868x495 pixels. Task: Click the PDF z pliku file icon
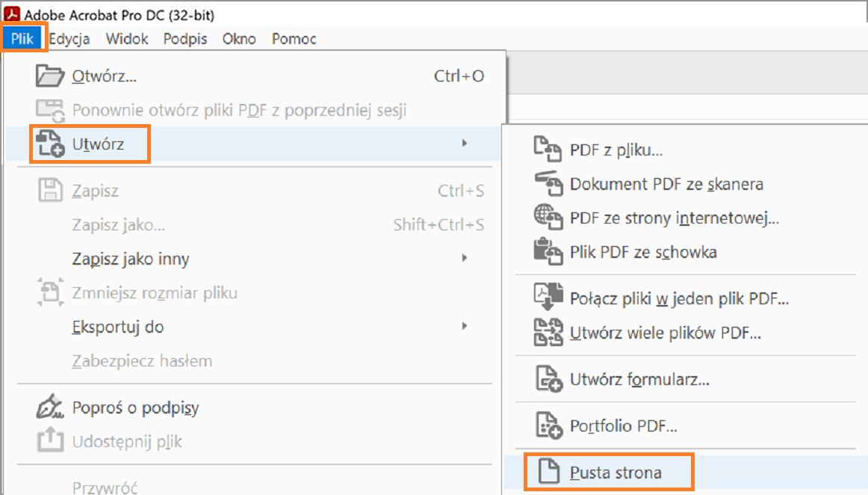550,150
